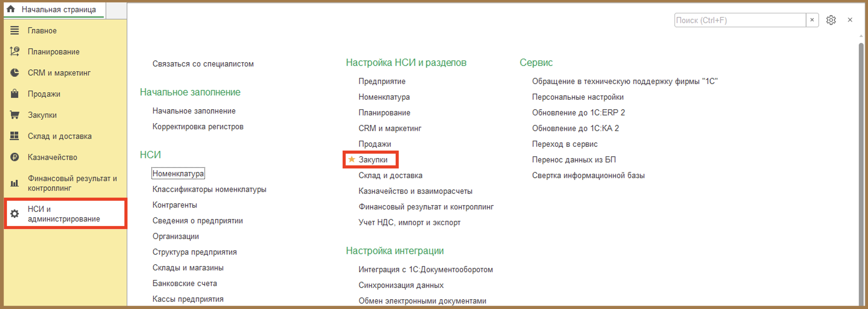Open the Номенклатура directory under НСИ

pos(178,174)
